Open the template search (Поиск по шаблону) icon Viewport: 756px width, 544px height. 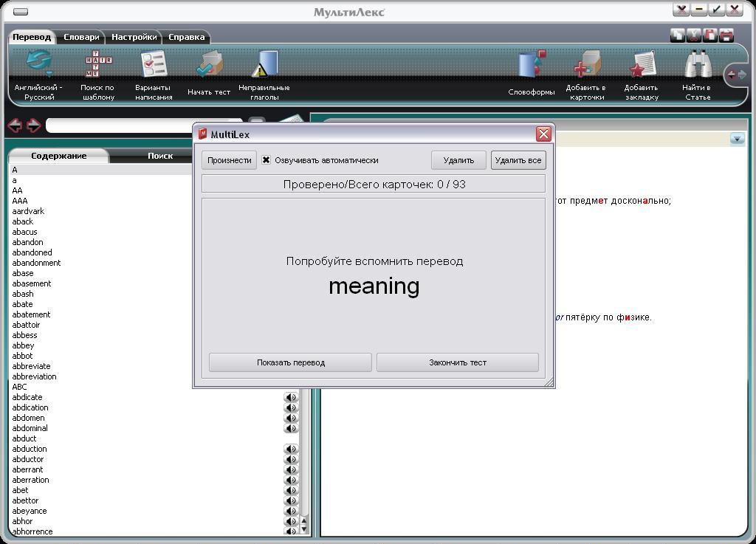[98, 65]
